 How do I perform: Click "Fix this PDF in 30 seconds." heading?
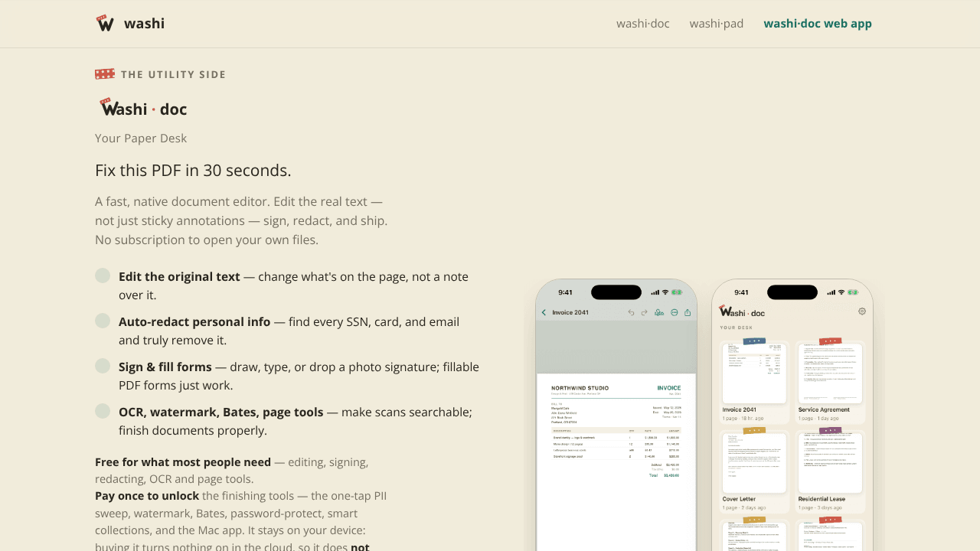pos(193,170)
